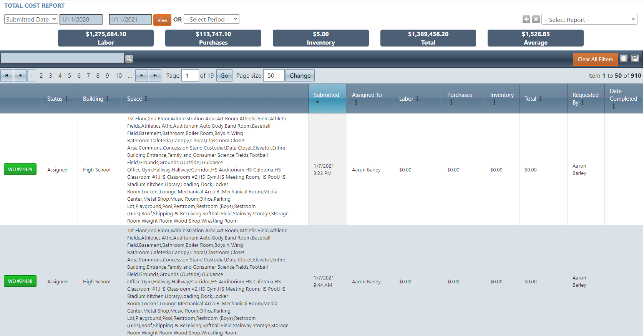Click the Labor total summary tile

point(106,38)
